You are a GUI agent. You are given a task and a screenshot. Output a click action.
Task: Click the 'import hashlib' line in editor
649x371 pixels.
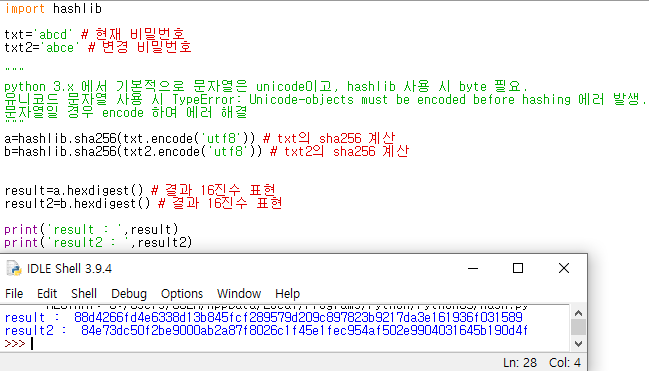point(53,9)
